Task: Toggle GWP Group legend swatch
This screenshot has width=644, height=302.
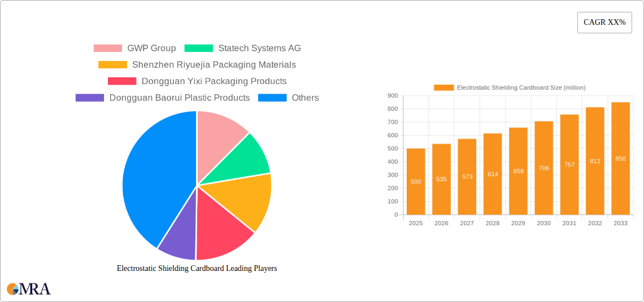Action: [107, 48]
